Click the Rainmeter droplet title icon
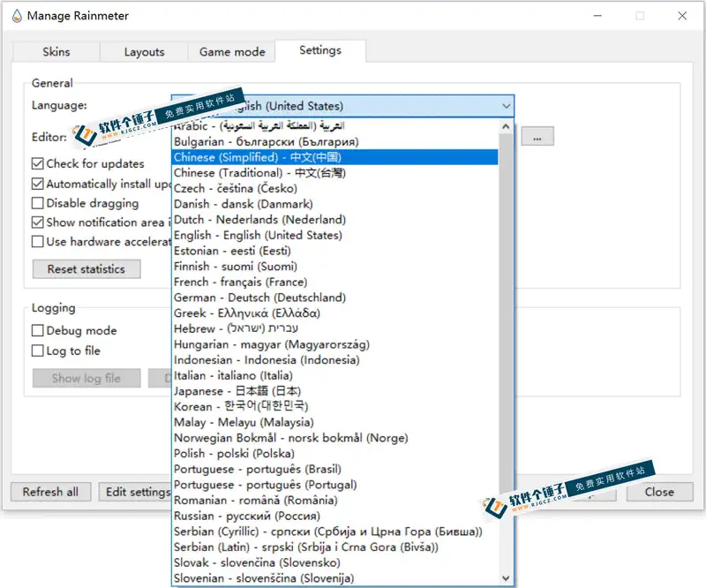Image resolution: width=706 pixels, height=588 pixels. (17, 16)
